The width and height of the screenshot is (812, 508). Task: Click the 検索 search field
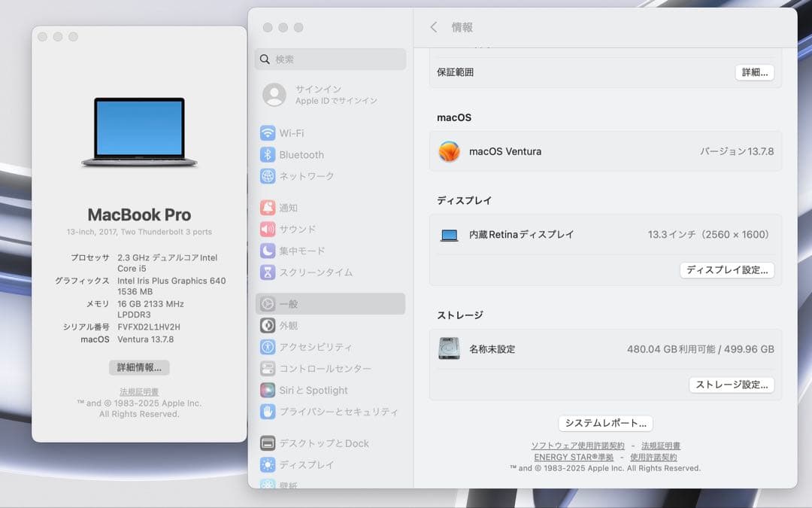click(329, 59)
